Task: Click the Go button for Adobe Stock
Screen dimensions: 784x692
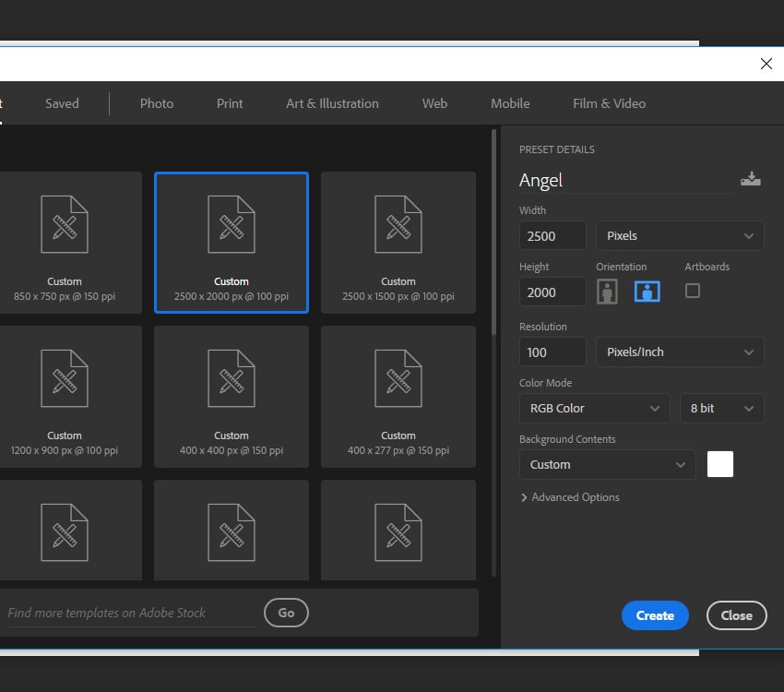Action: pos(286,613)
